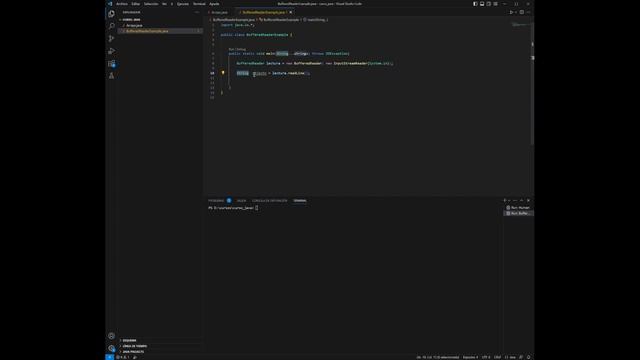Toggle the primary side bar layout icon
This screenshot has height=360, width=640.
pyautogui.click(x=475, y=4)
